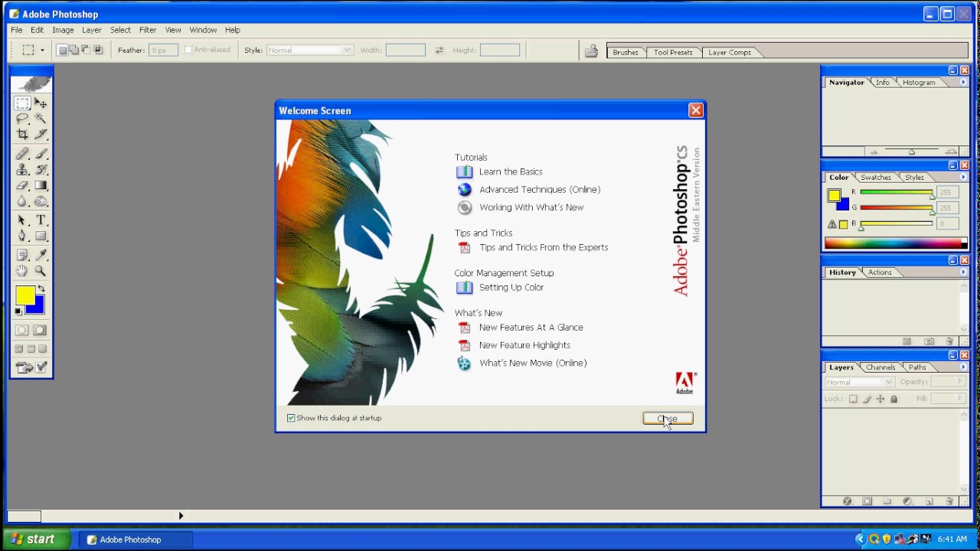Open the tool preset picker dropdown
This screenshot has width=980, height=551.
coord(42,50)
